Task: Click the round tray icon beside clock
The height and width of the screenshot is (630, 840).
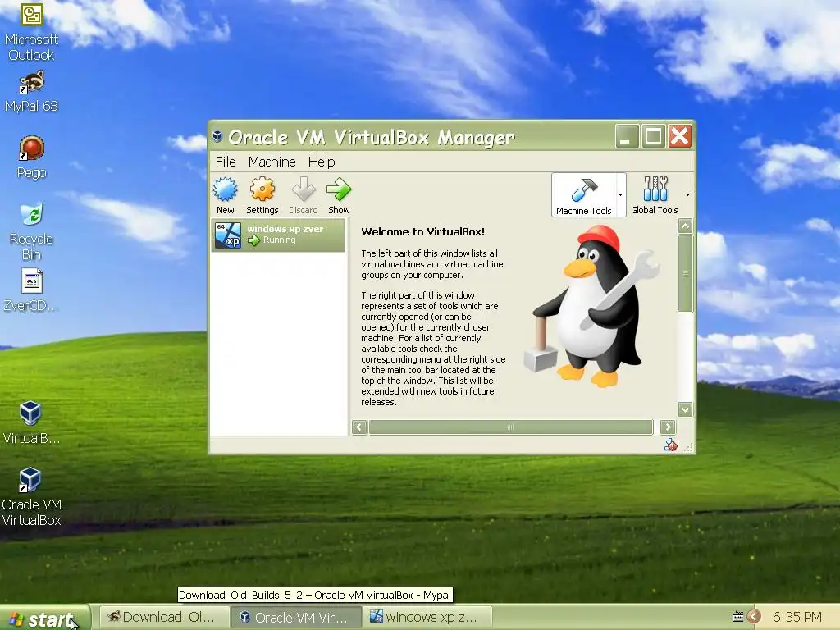Action: tap(755, 617)
